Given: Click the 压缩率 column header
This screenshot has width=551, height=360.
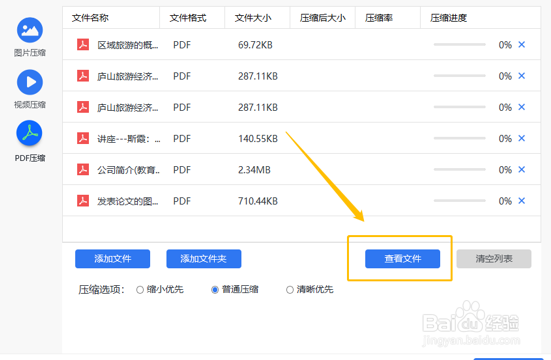Looking at the screenshot, I should click(379, 18).
